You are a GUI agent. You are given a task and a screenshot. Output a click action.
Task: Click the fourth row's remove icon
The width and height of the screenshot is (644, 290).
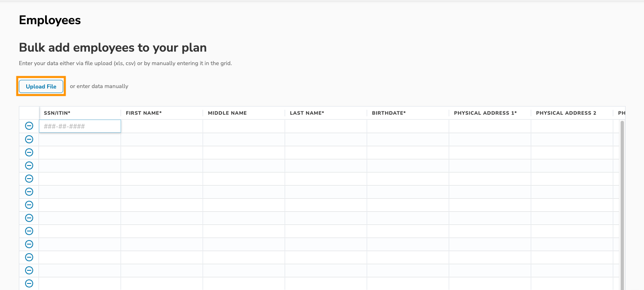[29, 165]
